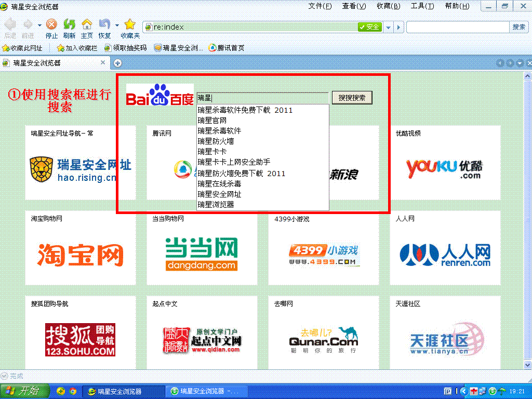Click the Baidu search input with 瑞星
Image resolution: width=532 pixels, height=399 pixels.
(262, 98)
